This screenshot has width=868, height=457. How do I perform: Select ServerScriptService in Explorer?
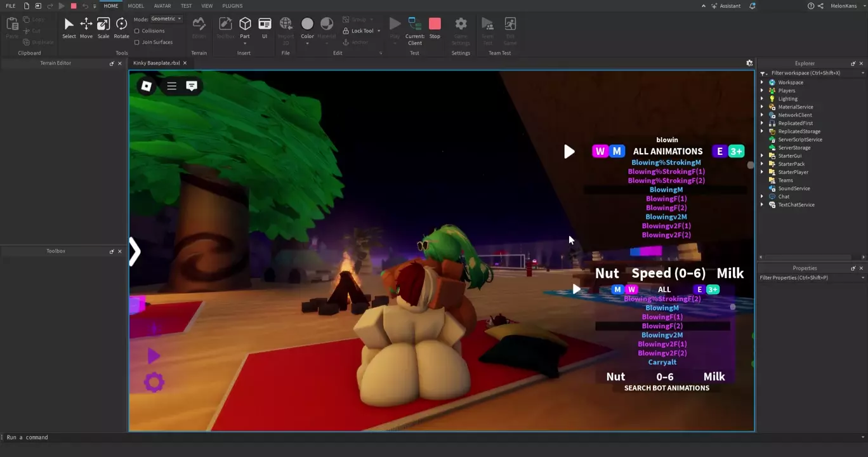[x=799, y=140]
